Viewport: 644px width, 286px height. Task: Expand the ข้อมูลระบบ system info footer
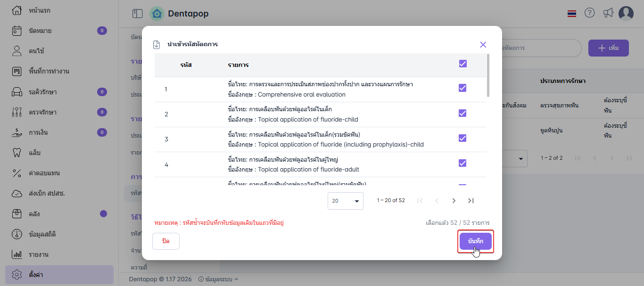click(219, 279)
